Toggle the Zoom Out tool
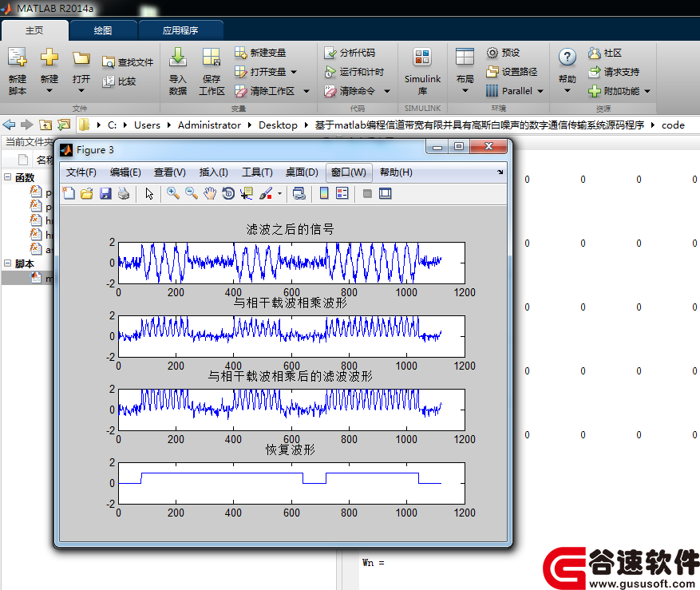700x590 pixels. (x=191, y=193)
